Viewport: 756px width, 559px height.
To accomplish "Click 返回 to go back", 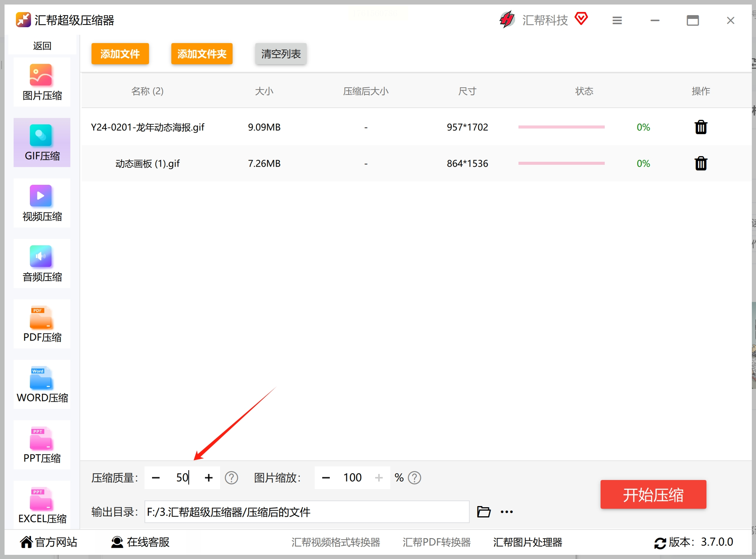I will [42, 46].
